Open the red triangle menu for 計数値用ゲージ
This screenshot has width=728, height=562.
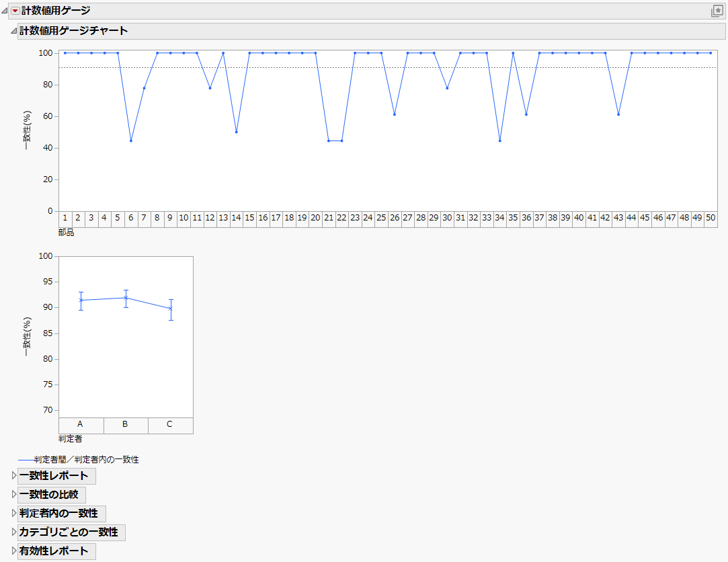14,11
